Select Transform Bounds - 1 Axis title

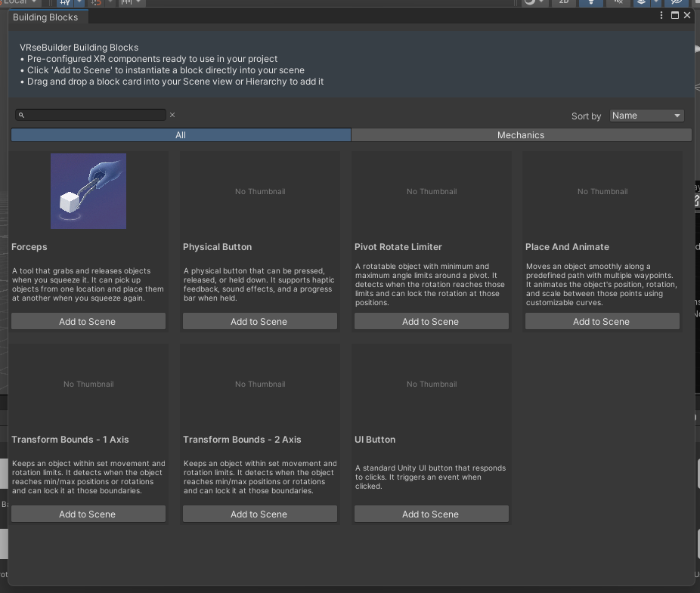tap(70, 440)
